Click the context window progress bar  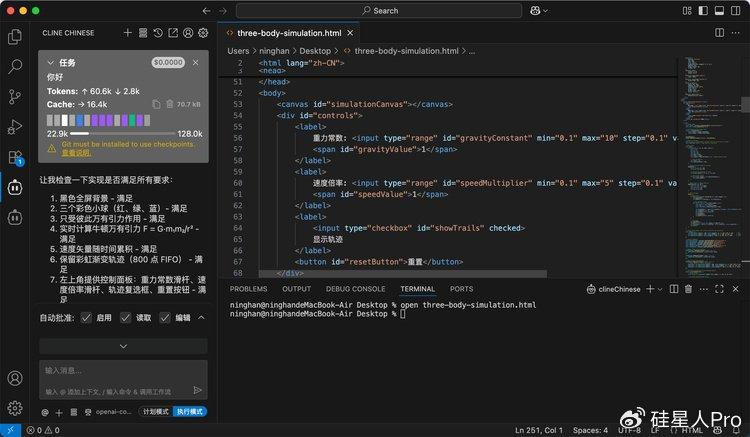122,134
